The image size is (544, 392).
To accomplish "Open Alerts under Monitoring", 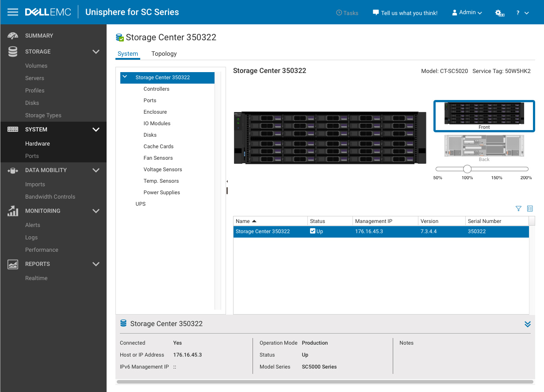I will pos(33,225).
